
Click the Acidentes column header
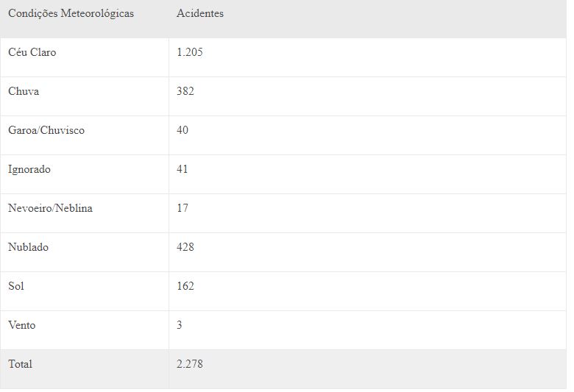tap(200, 13)
